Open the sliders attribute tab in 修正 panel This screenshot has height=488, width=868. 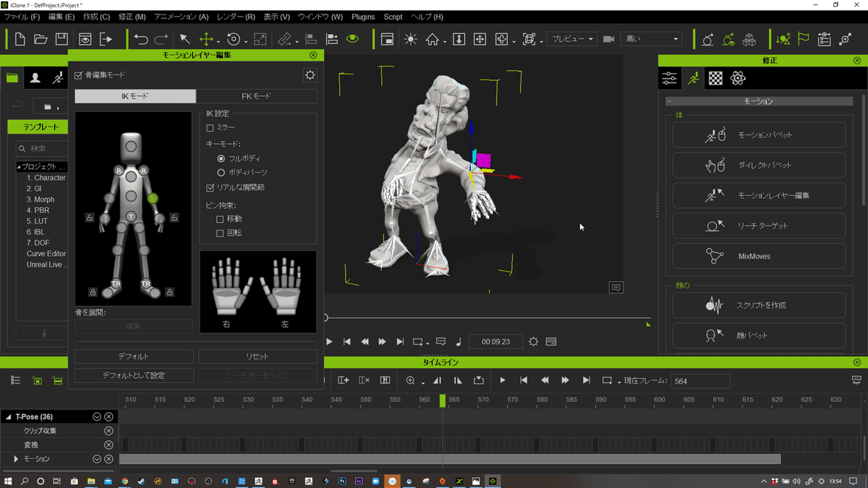point(670,78)
